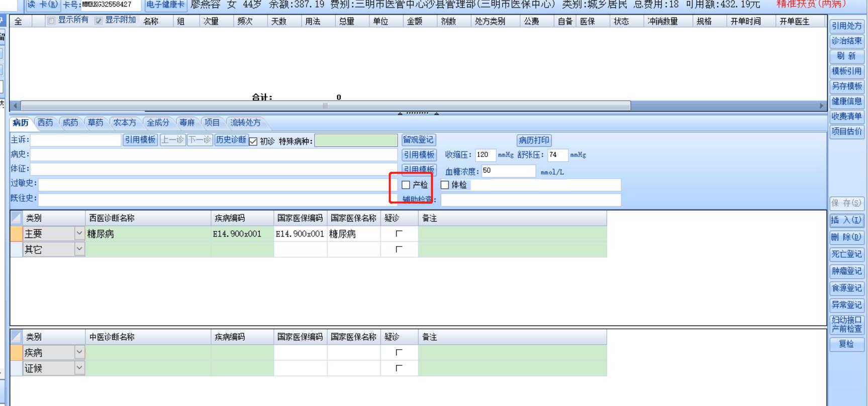Click the 病史 input field
This screenshot has width=868, height=406.
point(214,154)
